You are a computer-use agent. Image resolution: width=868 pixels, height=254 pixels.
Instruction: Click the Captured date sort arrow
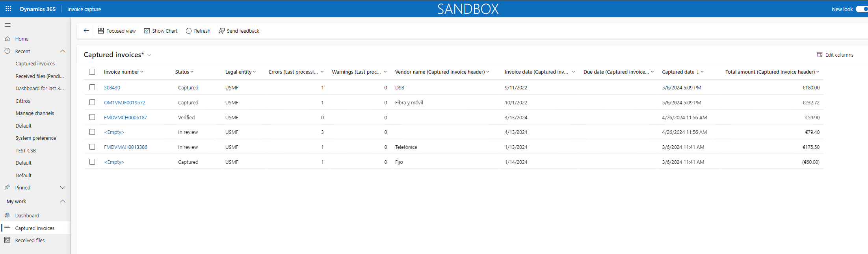(x=698, y=72)
